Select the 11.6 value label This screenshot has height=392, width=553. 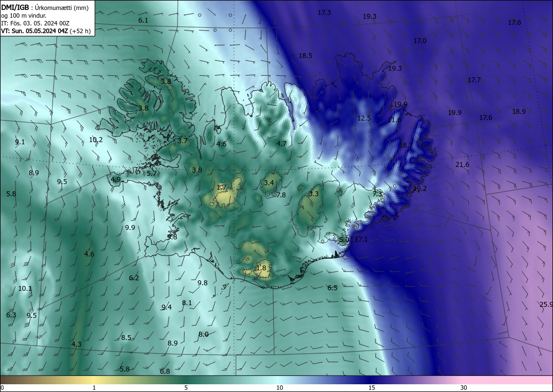point(394,120)
